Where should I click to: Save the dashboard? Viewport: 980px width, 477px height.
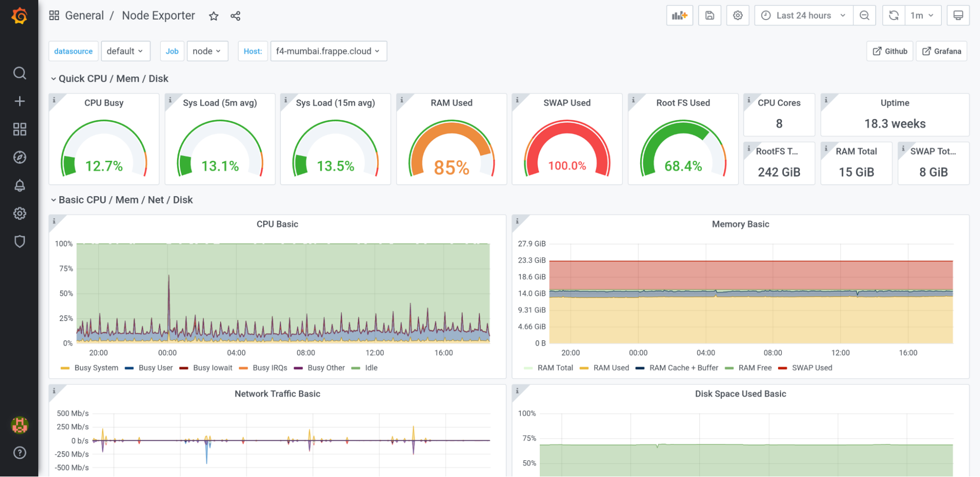[x=709, y=15]
